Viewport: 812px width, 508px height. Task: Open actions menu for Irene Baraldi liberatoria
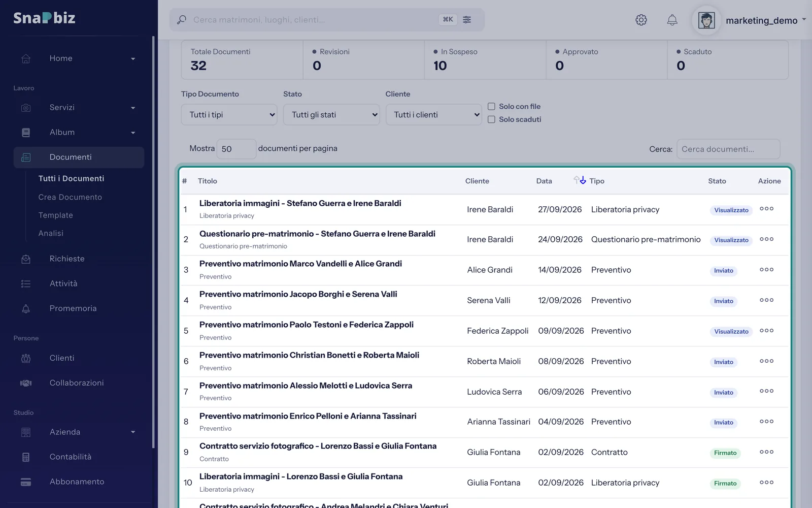pos(766,209)
